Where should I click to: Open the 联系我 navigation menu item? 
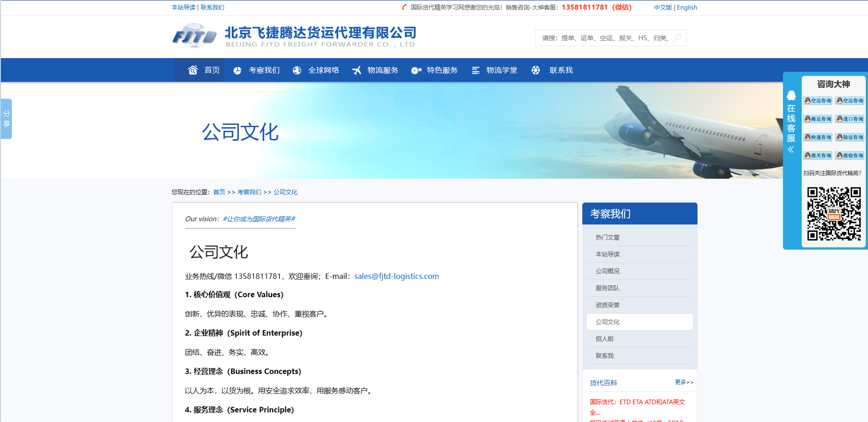(561, 70)
